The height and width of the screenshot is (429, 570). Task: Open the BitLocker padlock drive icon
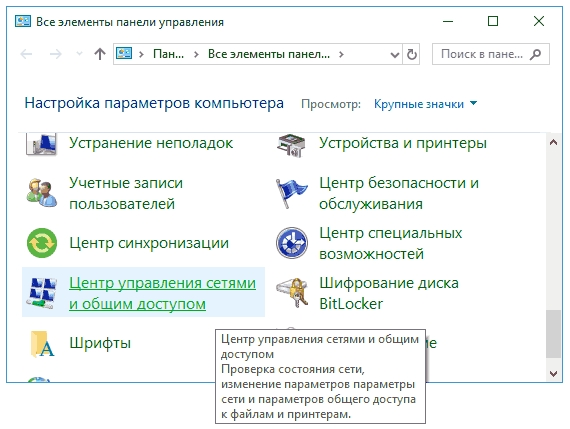[292, 293]
